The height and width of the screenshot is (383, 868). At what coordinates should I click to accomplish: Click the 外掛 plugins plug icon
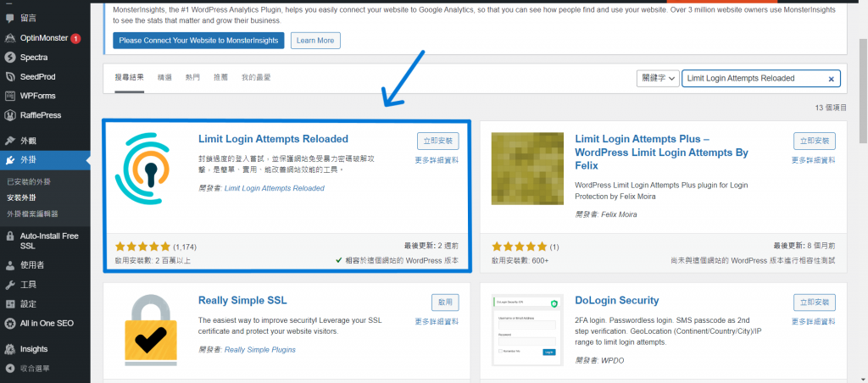(x=9, y=160)
